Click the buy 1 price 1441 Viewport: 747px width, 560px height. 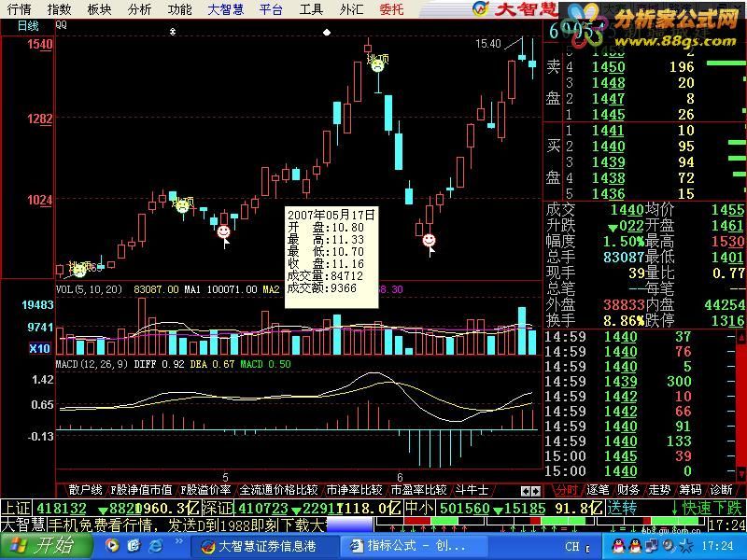[609, 131]
